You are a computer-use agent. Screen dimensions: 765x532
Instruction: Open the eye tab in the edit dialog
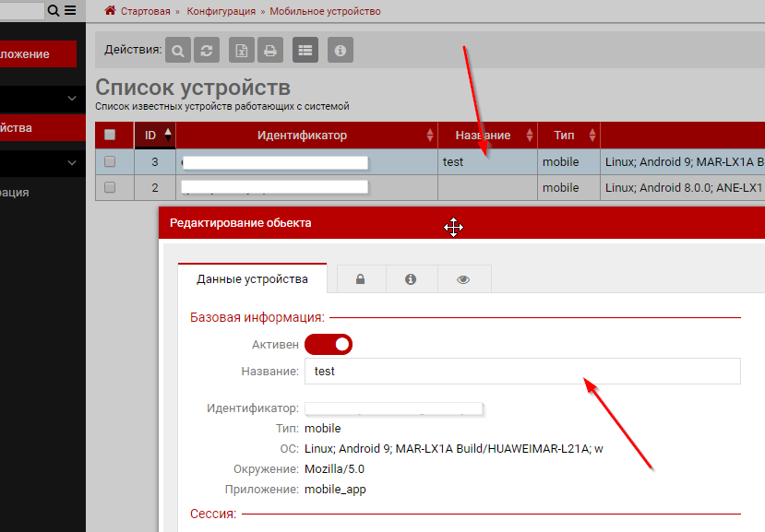(463, 279)
